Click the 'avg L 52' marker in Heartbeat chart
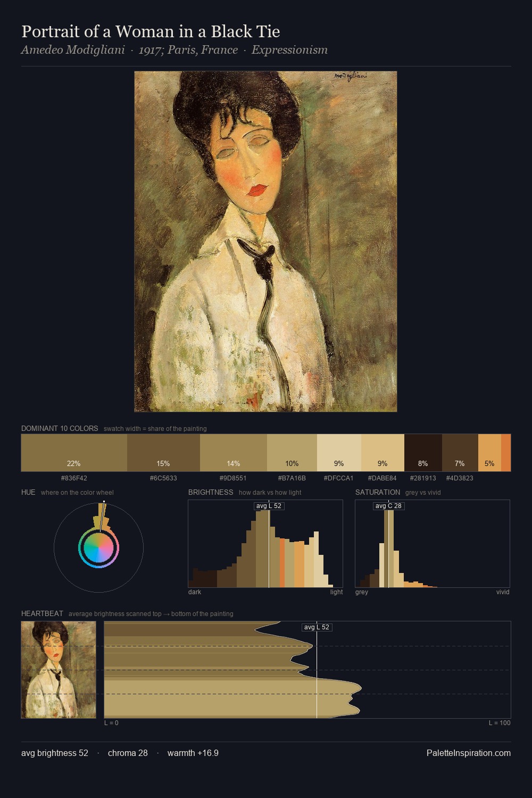Screen dimensions: 532x798 (x=317, y=627)
